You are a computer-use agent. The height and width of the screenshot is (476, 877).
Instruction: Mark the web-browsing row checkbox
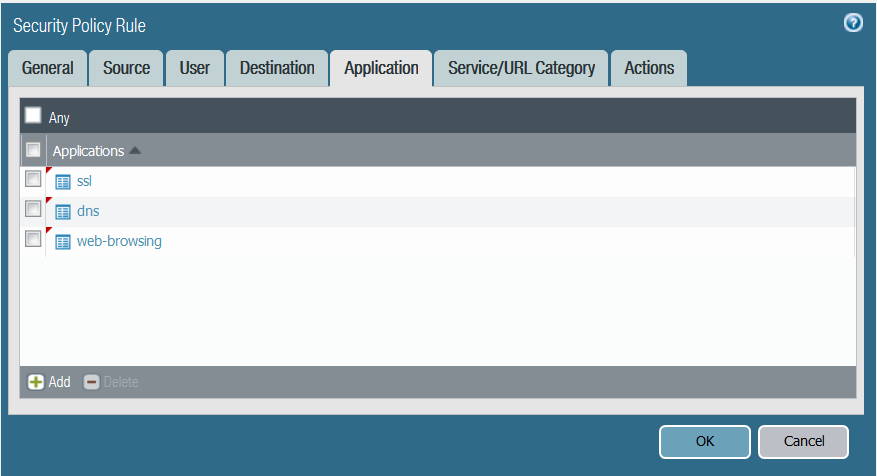pos(33,239)
